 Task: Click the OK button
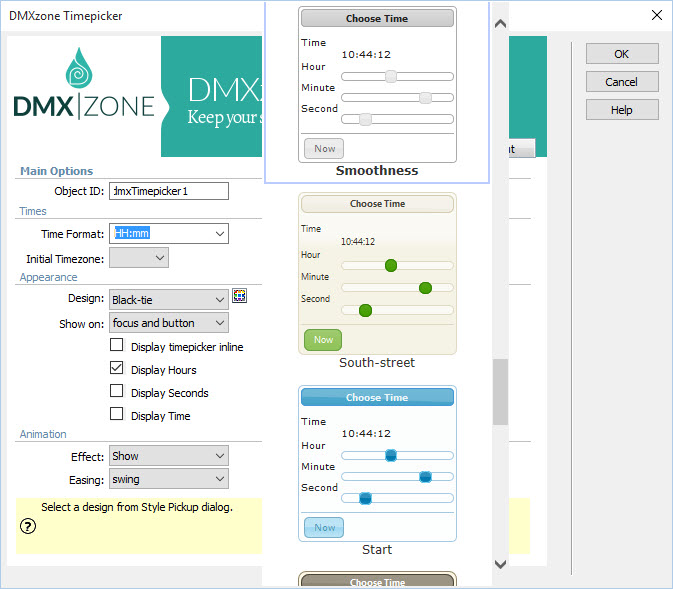pos(622,54)
